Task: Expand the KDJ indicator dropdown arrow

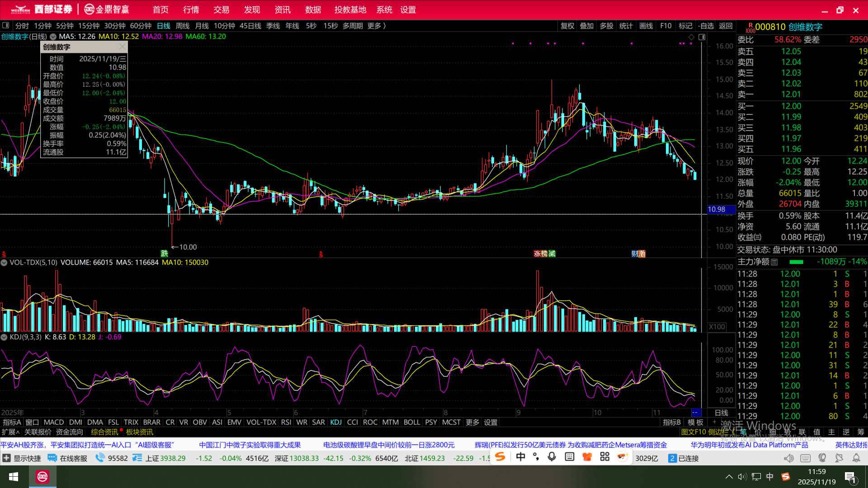Action: pyautogui.click(x=4, y=337)
